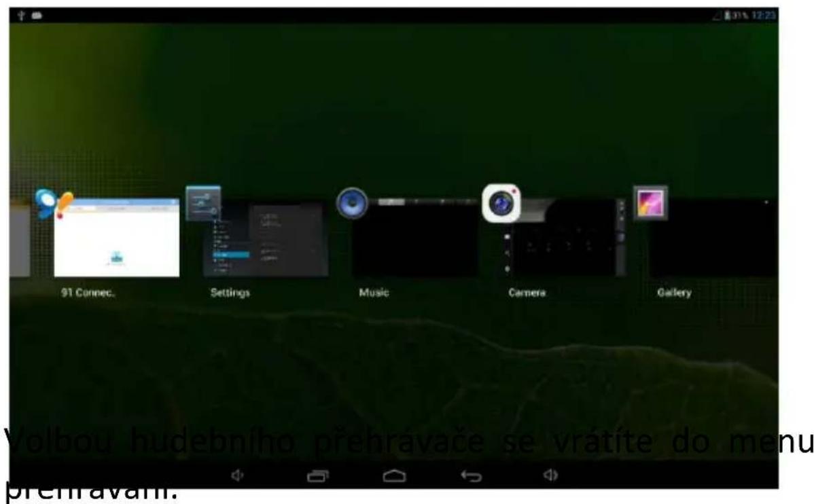Switch to the Settings screen thumbnail

[265, 239]
